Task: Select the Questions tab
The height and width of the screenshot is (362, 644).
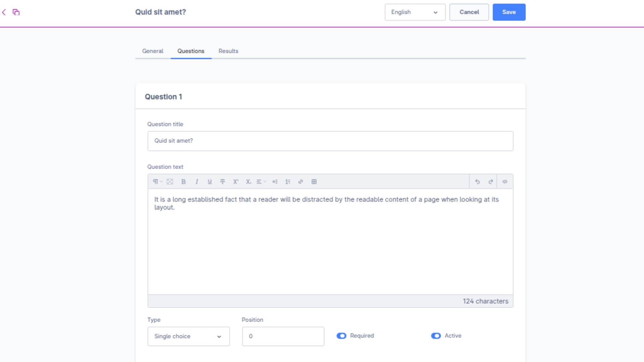Action: click(191, 51)
